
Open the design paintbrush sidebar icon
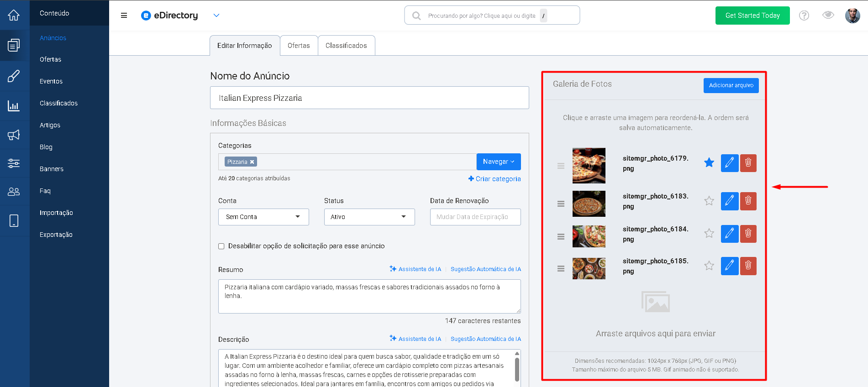pyautogui.click(x=14, y=76)
